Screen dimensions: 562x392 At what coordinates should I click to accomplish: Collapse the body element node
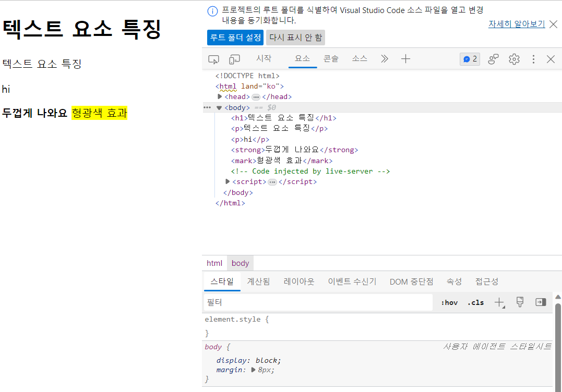coord(219,108)
